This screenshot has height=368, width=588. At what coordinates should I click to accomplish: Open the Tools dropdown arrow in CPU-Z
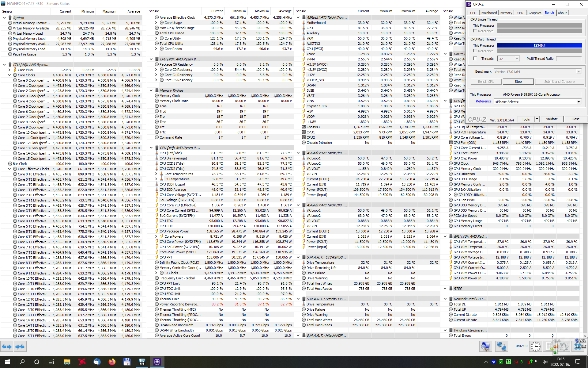537,119
